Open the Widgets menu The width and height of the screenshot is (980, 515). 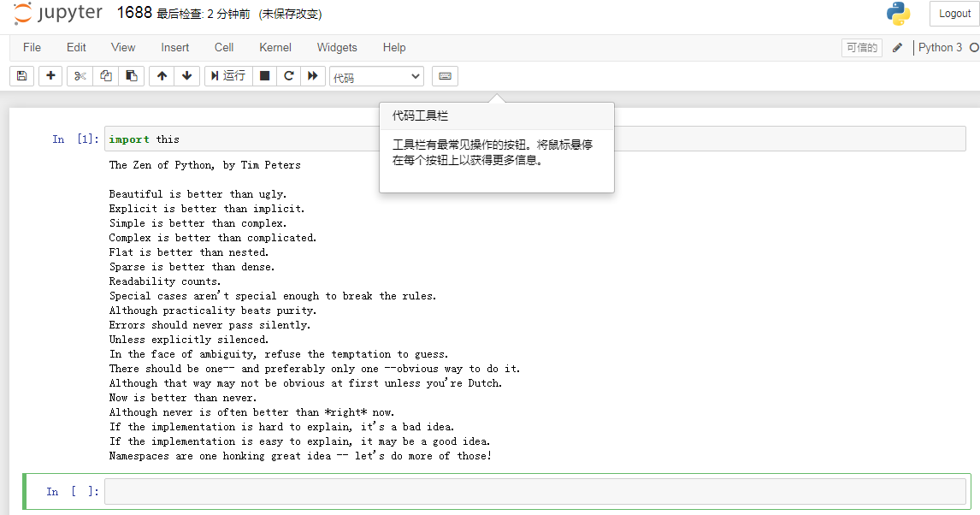pyautogui.click(x=337, y=48)
